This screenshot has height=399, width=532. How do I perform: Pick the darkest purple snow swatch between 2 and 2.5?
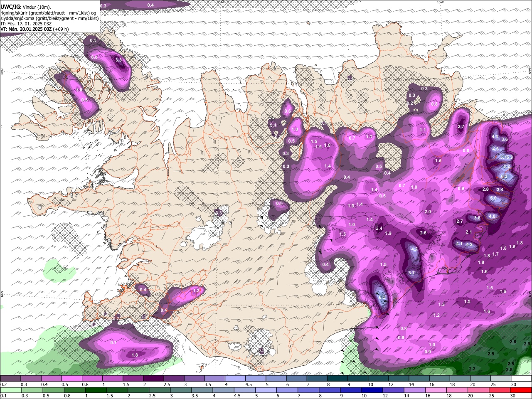click(153, 378)
